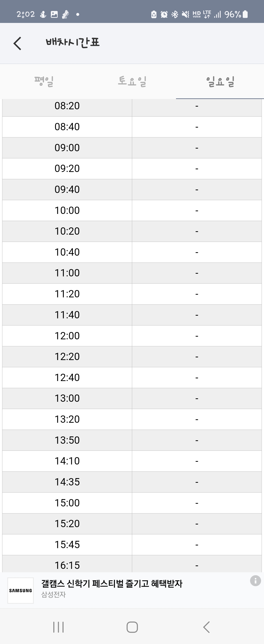
Task: Open the Samsung logo ad thumbnail
Action: 21,591
